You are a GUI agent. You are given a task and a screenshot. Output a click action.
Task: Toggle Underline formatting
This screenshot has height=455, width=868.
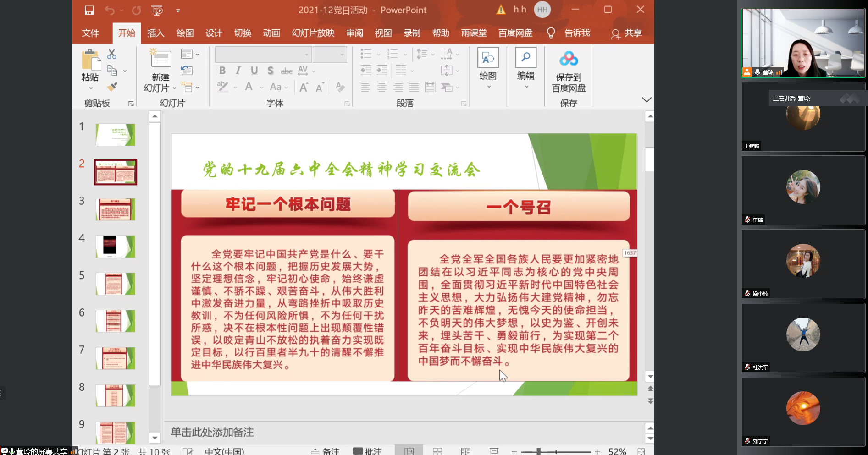[254, 71]
